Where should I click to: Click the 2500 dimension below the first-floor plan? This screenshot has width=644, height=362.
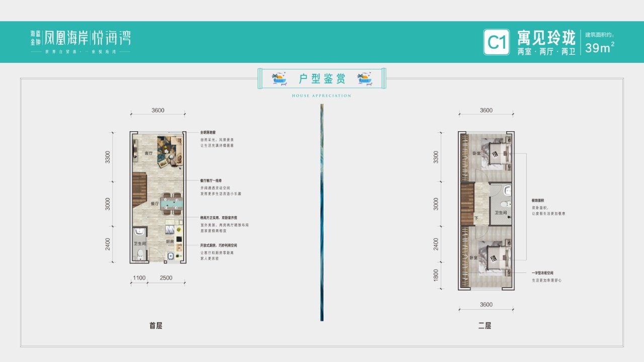[166, 278]
